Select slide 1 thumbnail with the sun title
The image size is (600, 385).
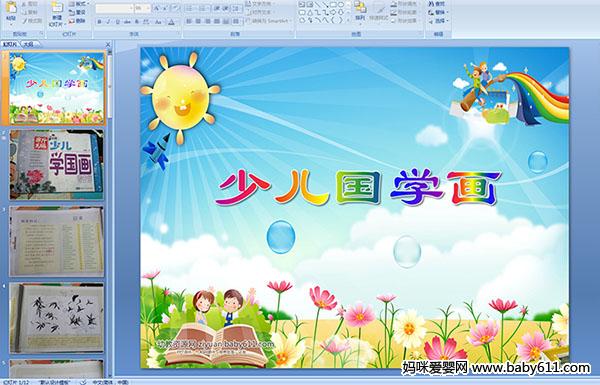tap(57, 88)
